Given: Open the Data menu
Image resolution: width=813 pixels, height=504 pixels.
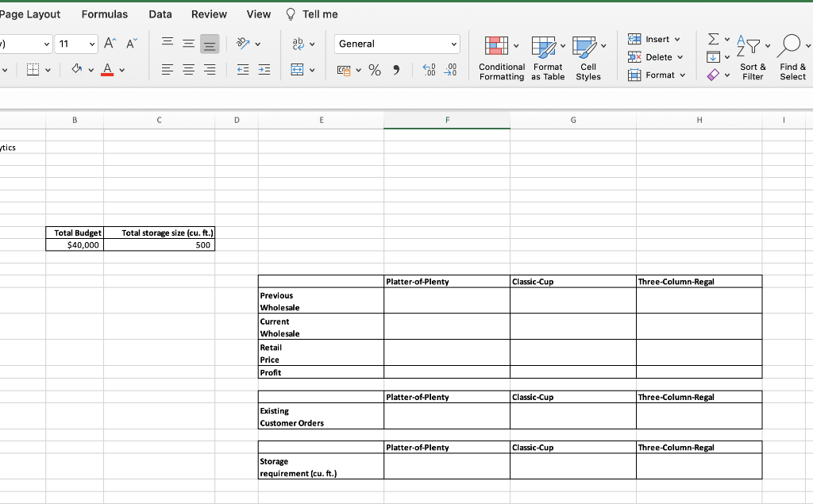Looking at the screenshot, I should point(160,13).
